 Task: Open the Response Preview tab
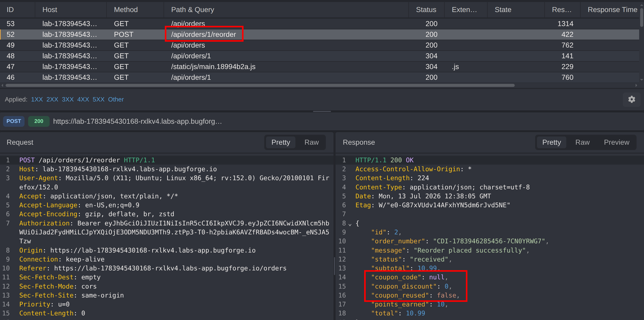click(616, 142)
